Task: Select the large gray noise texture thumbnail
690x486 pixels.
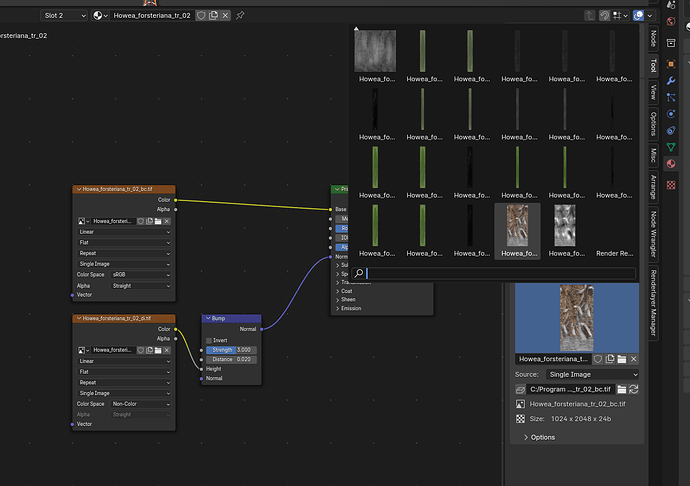Action: [x=375, y=56]
